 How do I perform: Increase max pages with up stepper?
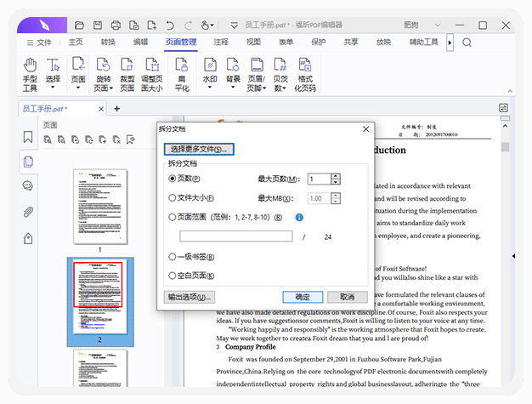(x=336, y=176)
